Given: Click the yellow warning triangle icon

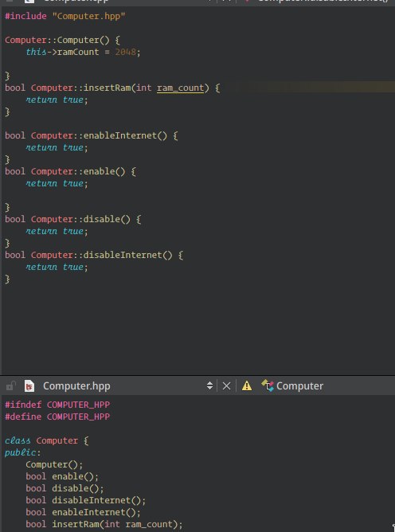Looking at the screenshot, I should 247,385.
